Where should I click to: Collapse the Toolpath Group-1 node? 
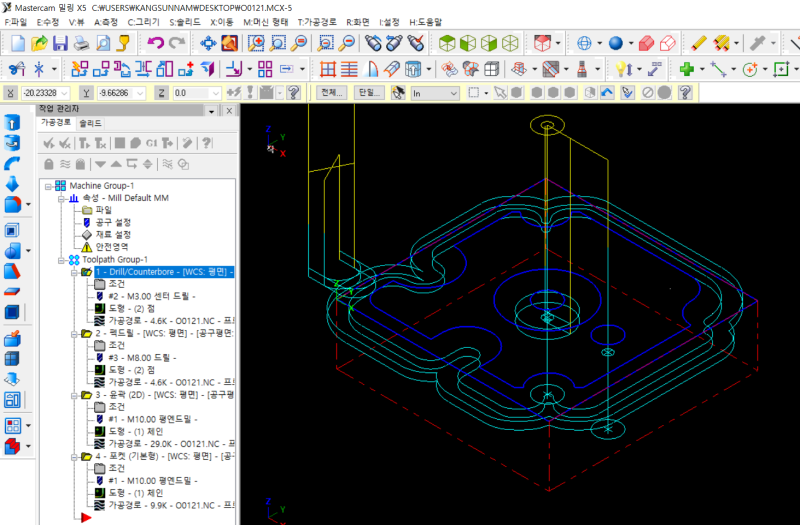[x=59, y=260]
